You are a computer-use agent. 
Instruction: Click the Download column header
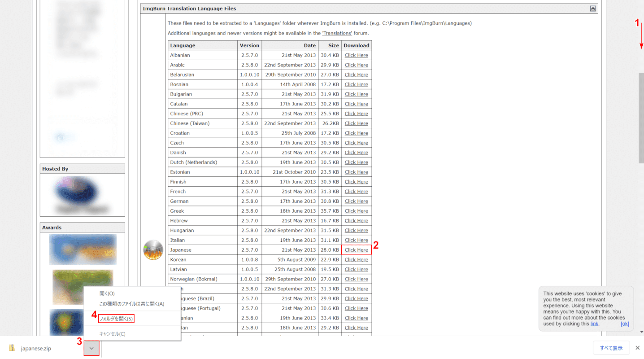coord(357,45)
